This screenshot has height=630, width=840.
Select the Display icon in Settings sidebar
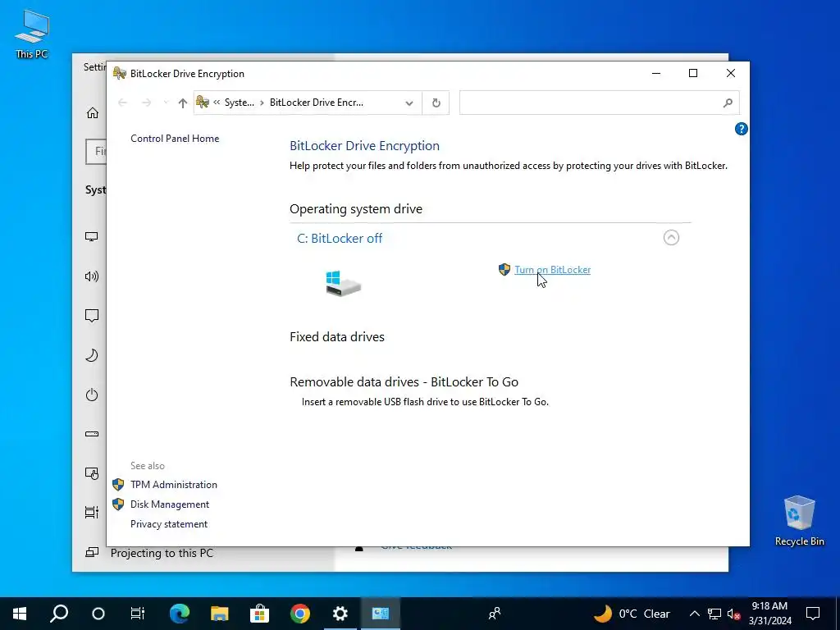(92, 236)
